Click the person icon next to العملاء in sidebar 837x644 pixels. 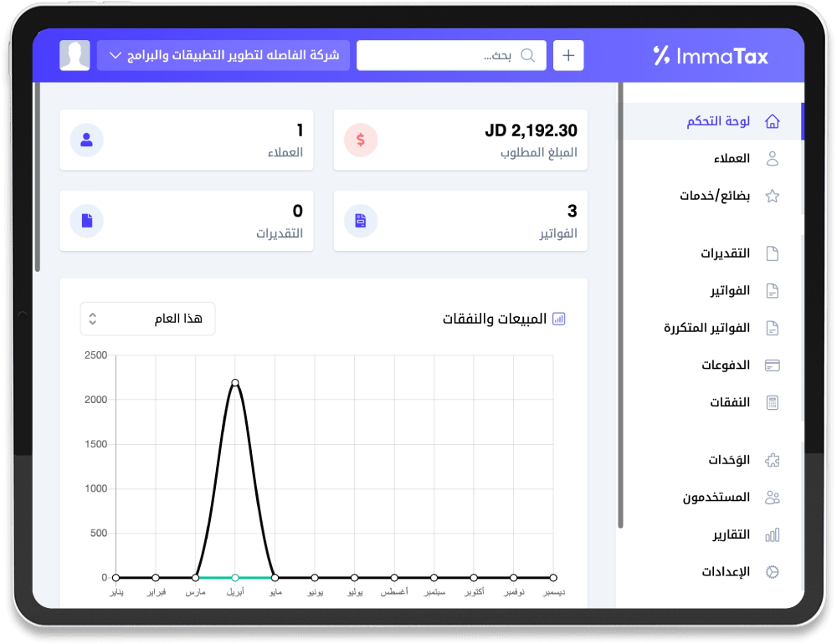pyautogui.click(x=772, y=159)
